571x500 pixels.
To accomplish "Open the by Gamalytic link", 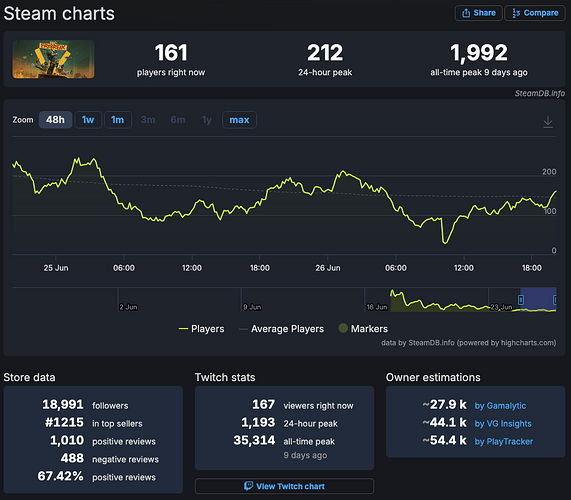I will (500, 405).
